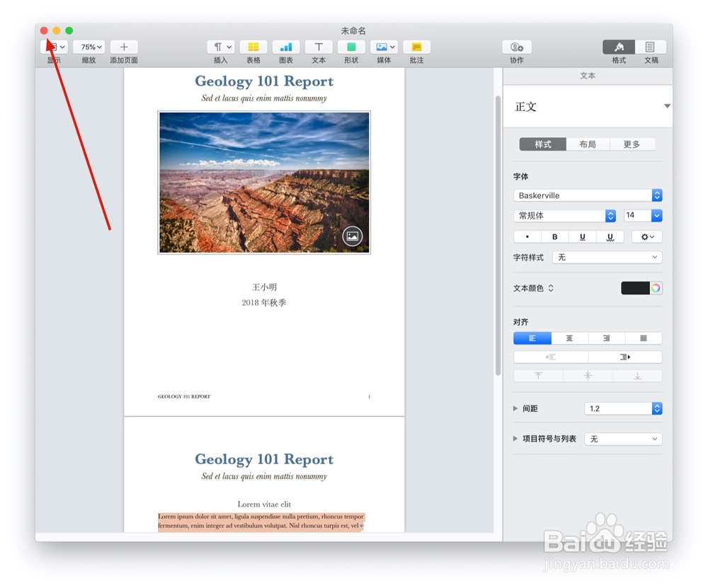The height and width of the screenshot is (588, 708).
Task: Align text right
Action: click(607, 338)
